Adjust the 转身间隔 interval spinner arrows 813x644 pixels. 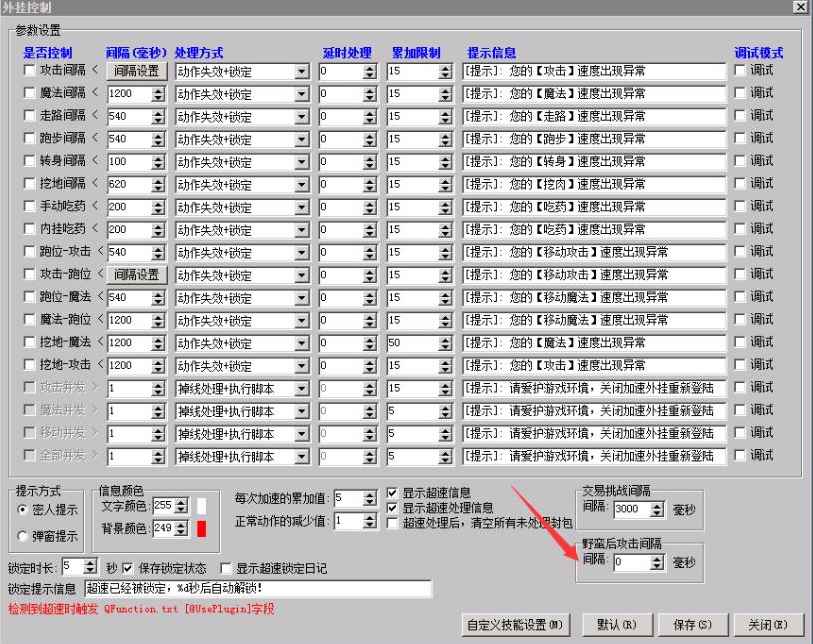(158, 162)
